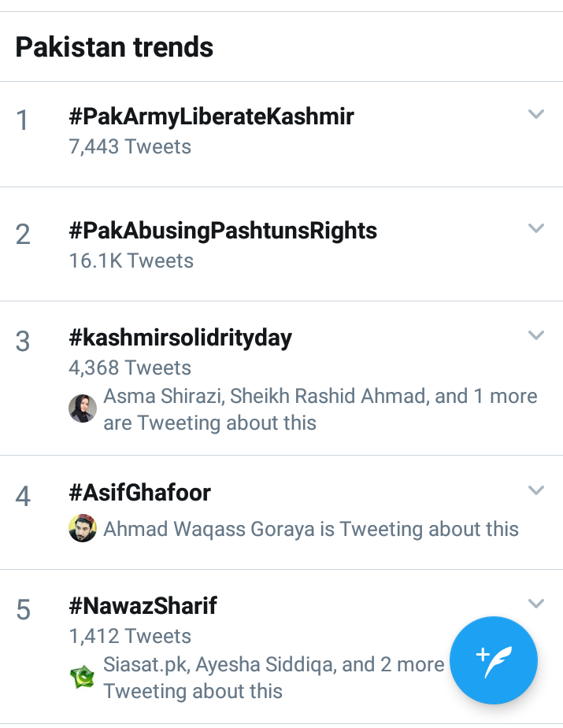Tap Asma Shirazi's avatar picture
This screenshot has width=563, height=728.
click(x=83, y=408)
